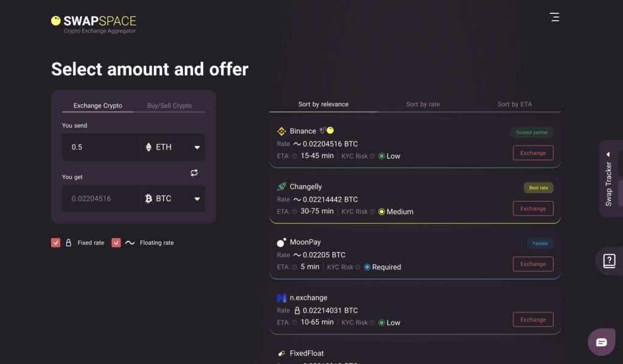Click the Binance logo icon
The width and height of the screenshot is (623, 364).
pyautogui.click(x=281, y=131)
